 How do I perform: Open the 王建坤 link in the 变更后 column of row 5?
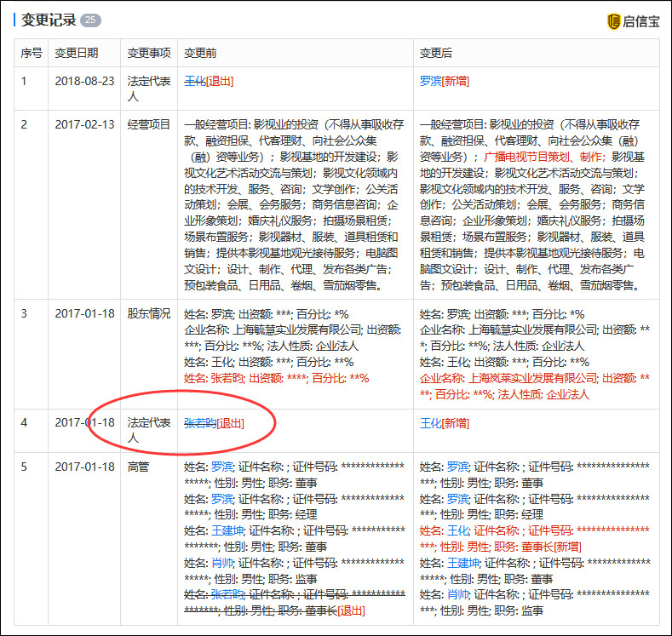click(463, 562)
